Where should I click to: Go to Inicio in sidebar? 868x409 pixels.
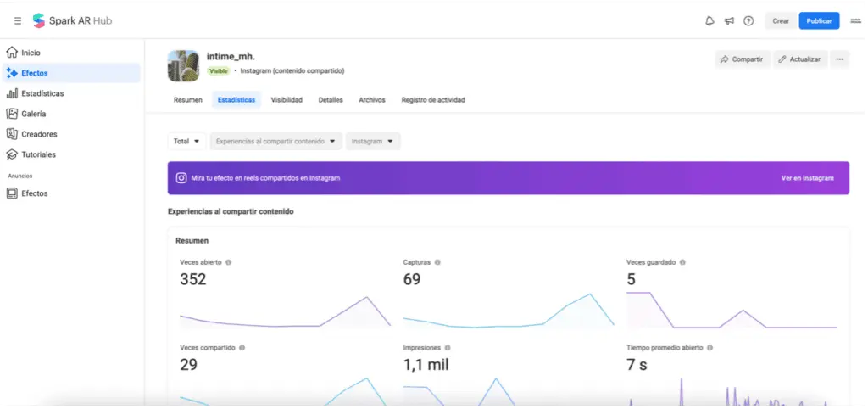click(x=71, y=53)
